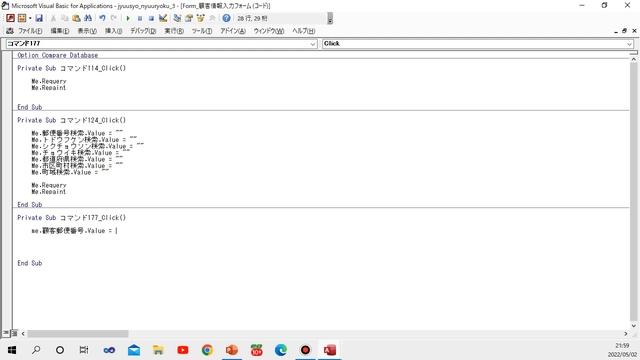Click the vertical scrollbar up arrow

[x=633, y=60]
